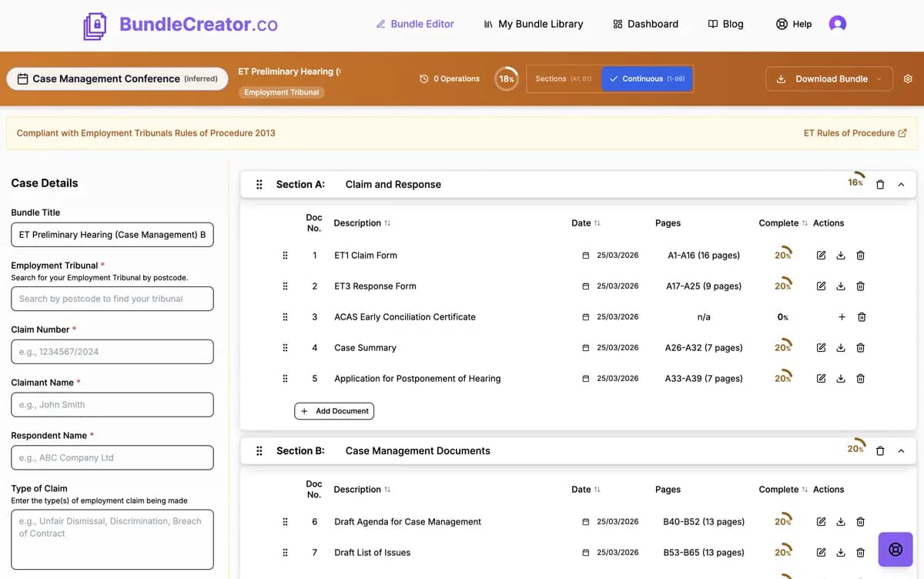Download the ET3 Response Form document
924x579 pixels.
click(x=841, y=286)
